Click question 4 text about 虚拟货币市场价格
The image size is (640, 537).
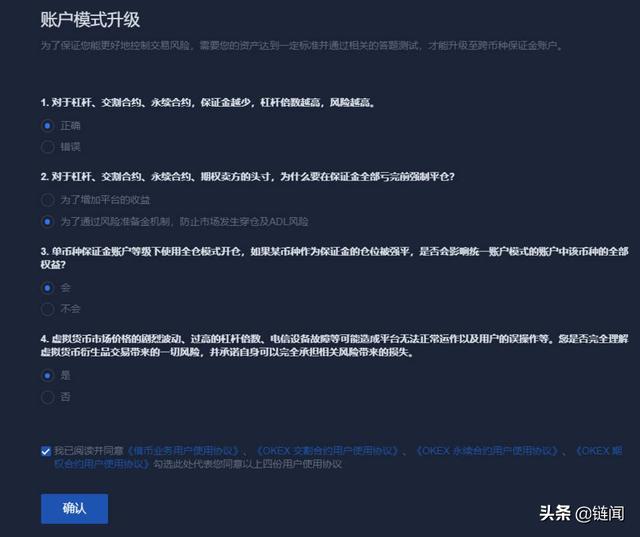[x=334, y=345]
